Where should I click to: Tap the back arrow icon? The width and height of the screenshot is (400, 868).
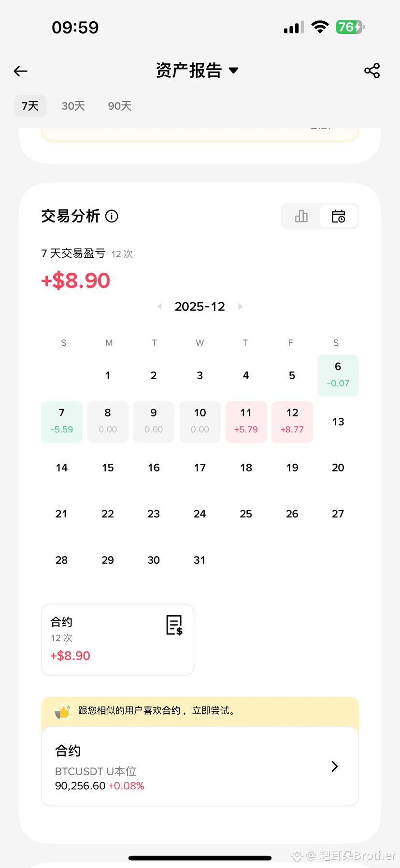tap(20, 71)
